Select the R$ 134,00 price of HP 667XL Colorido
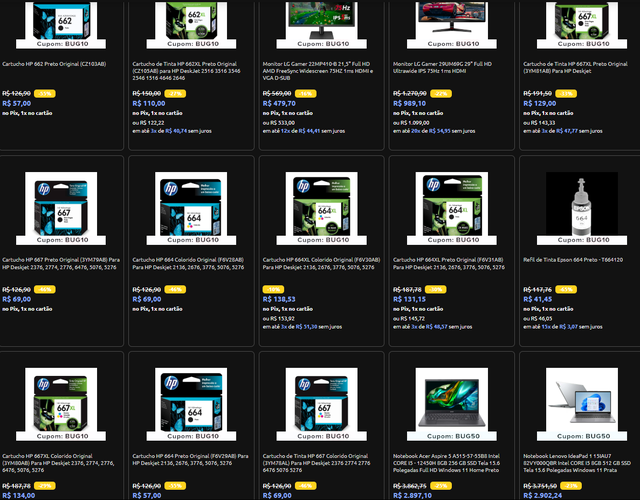 point(18,496)
